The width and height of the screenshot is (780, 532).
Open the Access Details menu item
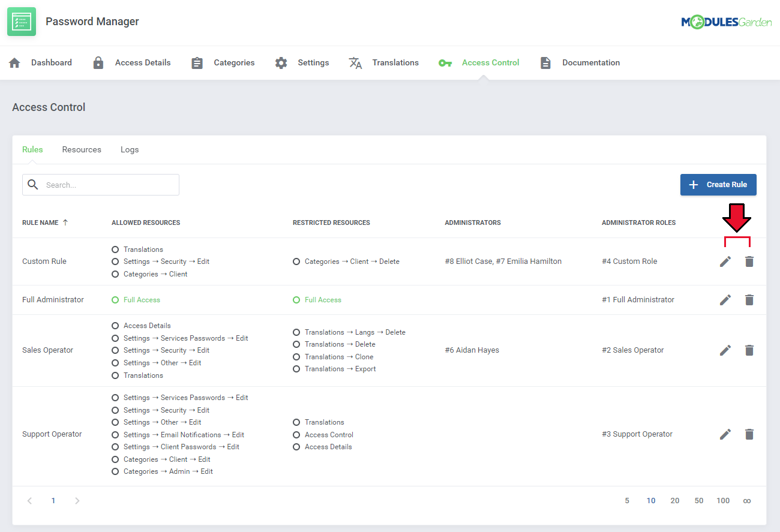143,62
